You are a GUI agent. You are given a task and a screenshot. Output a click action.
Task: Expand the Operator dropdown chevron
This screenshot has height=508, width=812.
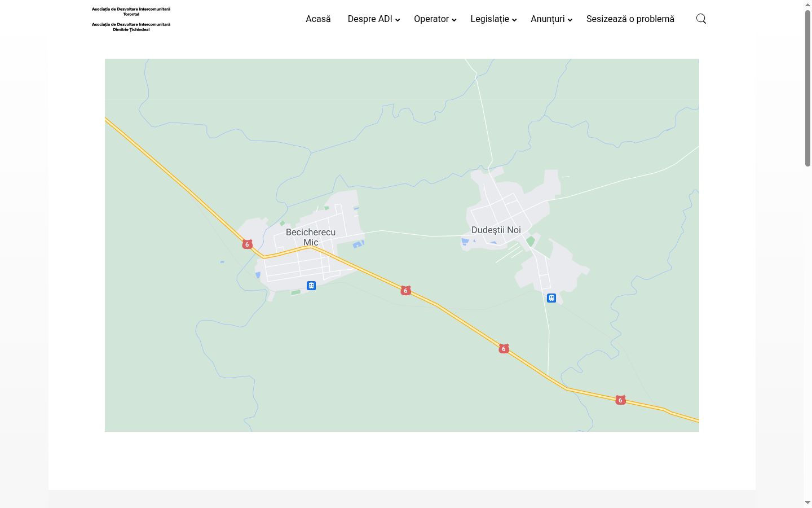click(x=454, y=20)
